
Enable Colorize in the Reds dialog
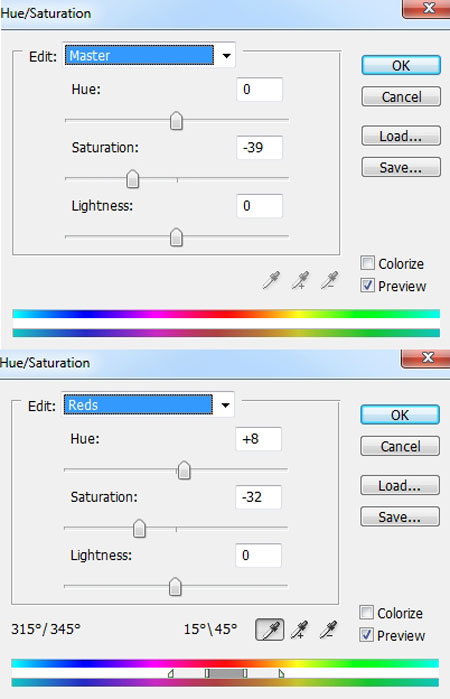(x=366, y=613)
